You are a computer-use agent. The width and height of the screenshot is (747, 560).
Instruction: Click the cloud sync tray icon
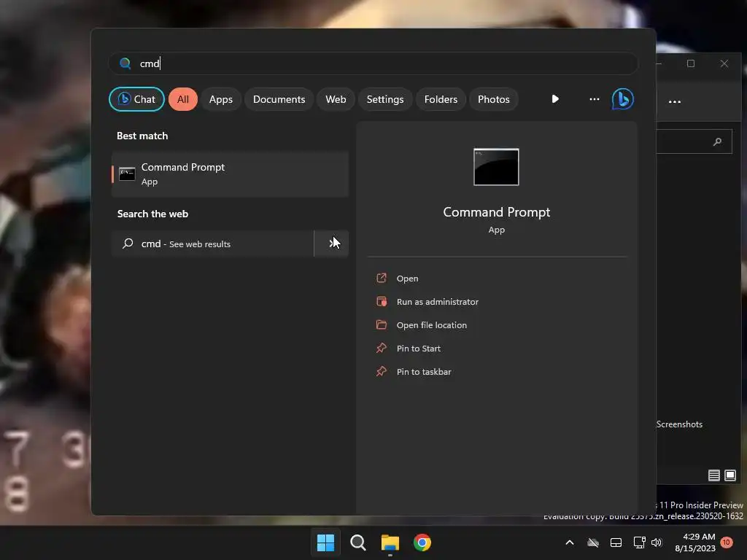coord(592,542)
